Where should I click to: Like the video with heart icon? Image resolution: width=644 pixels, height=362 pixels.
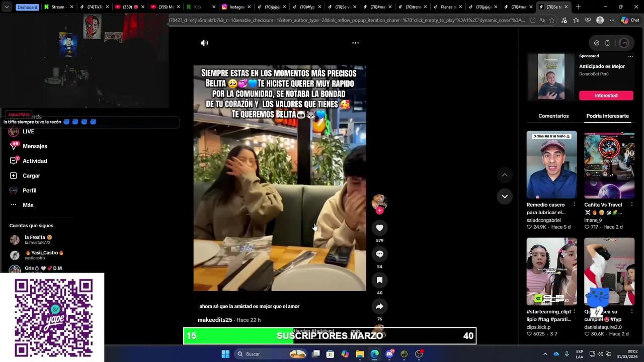pos(379,228)
